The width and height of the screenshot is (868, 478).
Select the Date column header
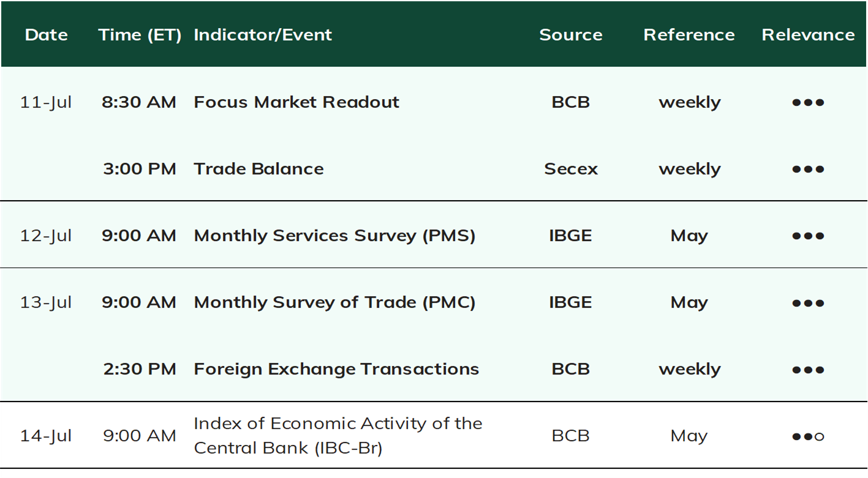coord(47,35)
